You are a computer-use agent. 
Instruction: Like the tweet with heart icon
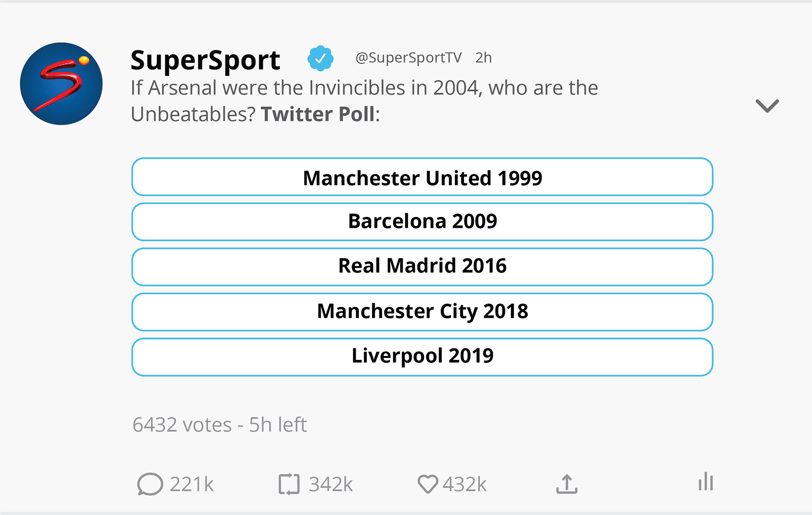pyautogui.click(x=428, y=484)
